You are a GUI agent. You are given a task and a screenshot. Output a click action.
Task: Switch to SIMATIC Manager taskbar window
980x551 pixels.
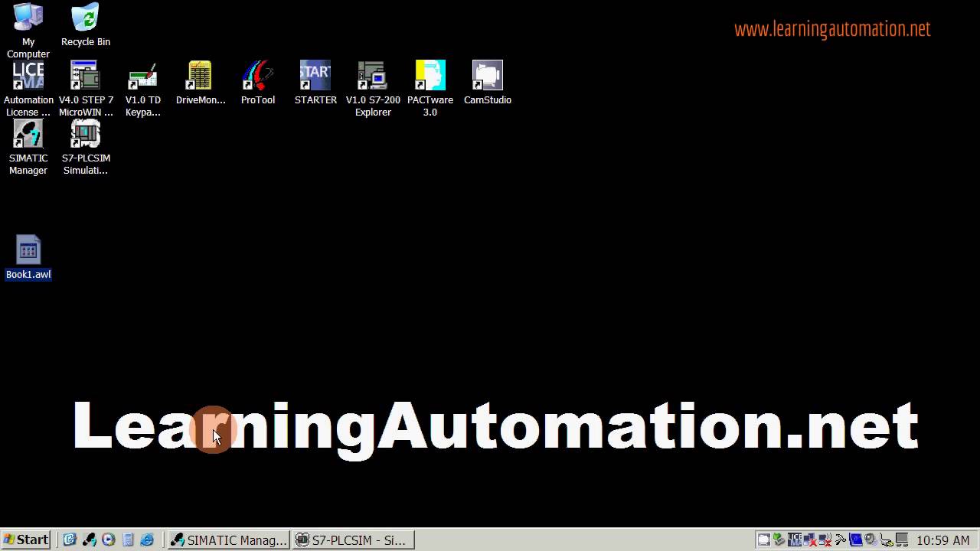(229, 540)
